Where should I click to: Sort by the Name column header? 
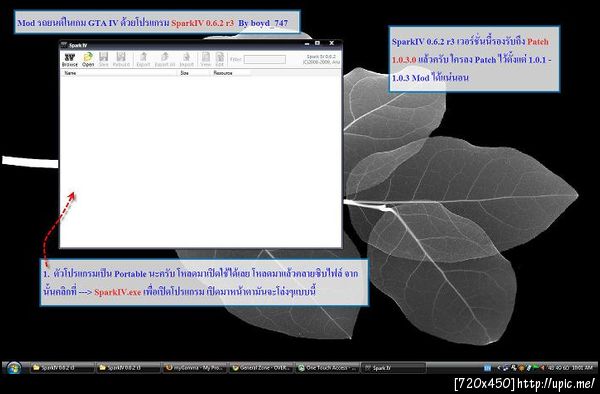pyautogui.click(x=119, y=73)
